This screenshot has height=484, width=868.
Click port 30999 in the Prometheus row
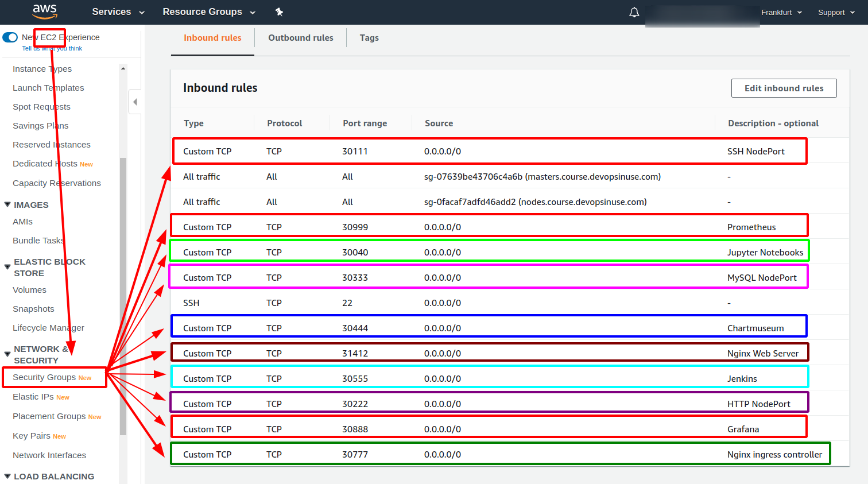(x=355, y=227)
